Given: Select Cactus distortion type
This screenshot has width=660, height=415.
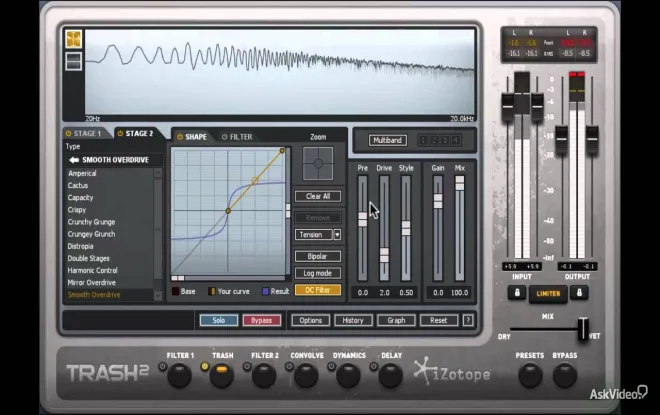Looking at the screenshot, I should [78, 186].
